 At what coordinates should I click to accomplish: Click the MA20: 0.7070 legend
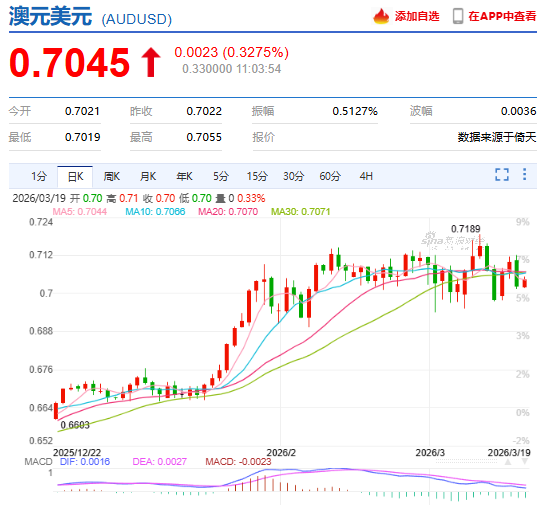(228, 212)
